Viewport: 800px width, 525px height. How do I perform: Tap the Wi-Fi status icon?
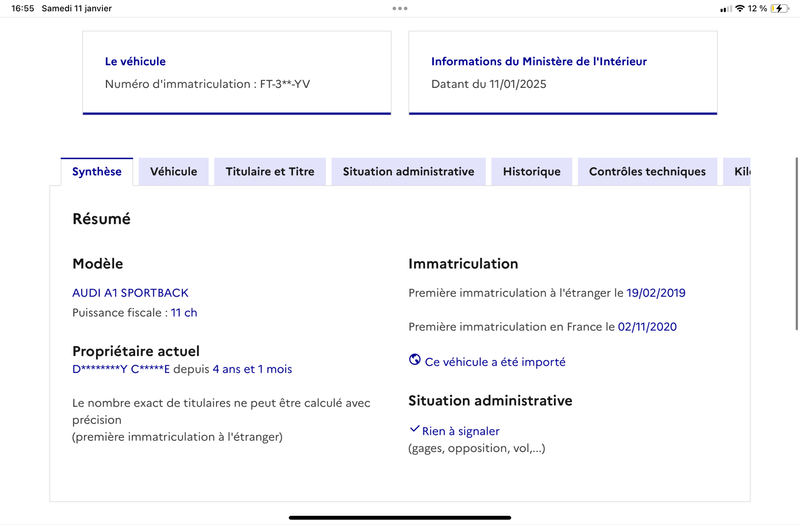pos(740,8)
